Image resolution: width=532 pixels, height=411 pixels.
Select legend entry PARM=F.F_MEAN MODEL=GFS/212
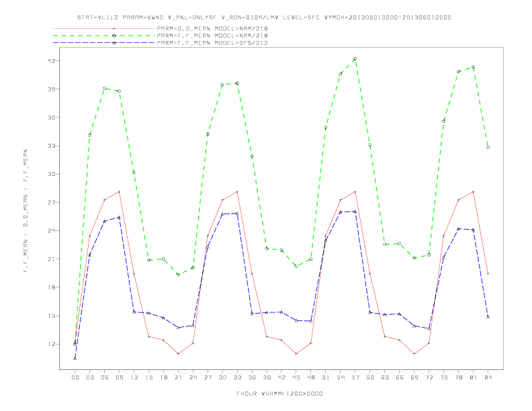pos(212,43)
